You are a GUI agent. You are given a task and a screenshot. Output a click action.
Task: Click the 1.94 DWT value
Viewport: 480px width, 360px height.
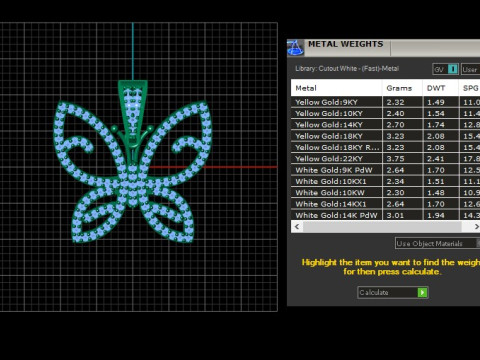(x=436, y=215)
